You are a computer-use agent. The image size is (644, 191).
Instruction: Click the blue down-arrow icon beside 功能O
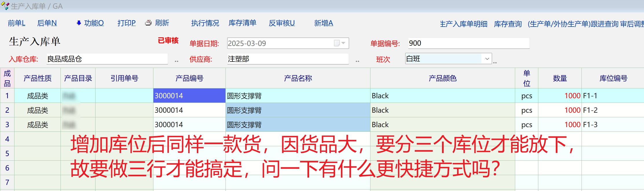[79, 23]
